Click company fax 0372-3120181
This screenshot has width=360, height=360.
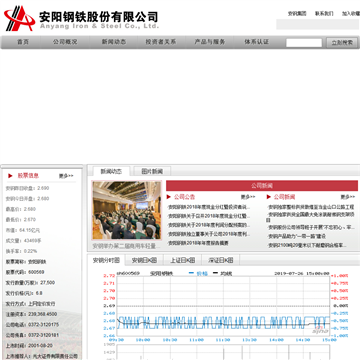tap(43, 335)
